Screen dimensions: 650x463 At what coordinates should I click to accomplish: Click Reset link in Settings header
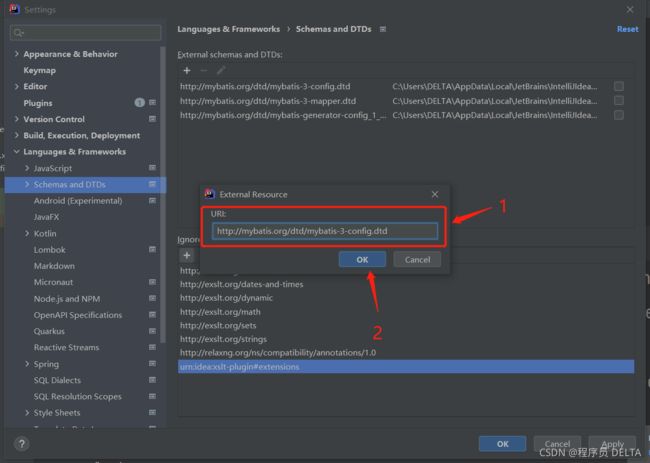pos(628,29)
